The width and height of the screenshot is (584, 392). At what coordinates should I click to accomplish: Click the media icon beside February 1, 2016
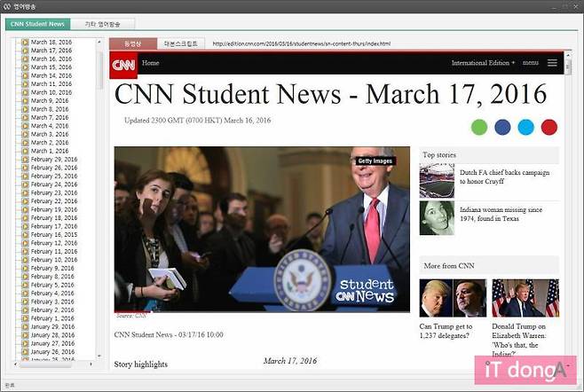25,318
